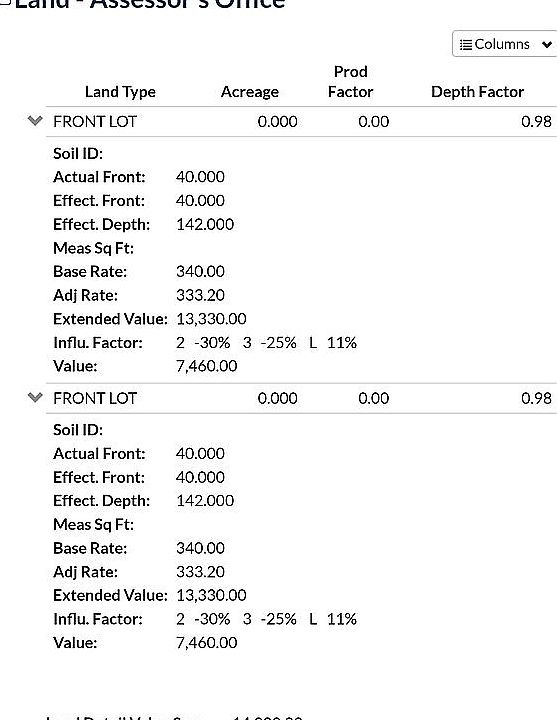
Task: Click the second row's Adj Rate 333.20
Action: pos(200,572)
